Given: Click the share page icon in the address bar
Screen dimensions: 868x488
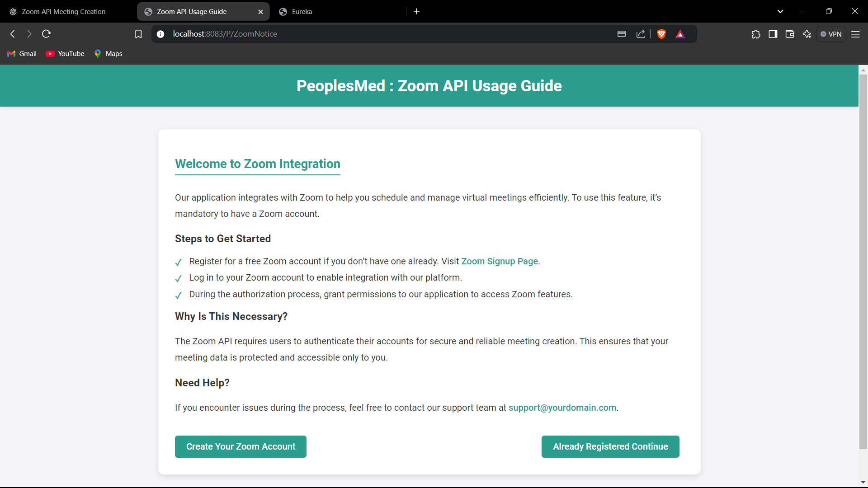Looking at the screenshot, I should 641,34.
